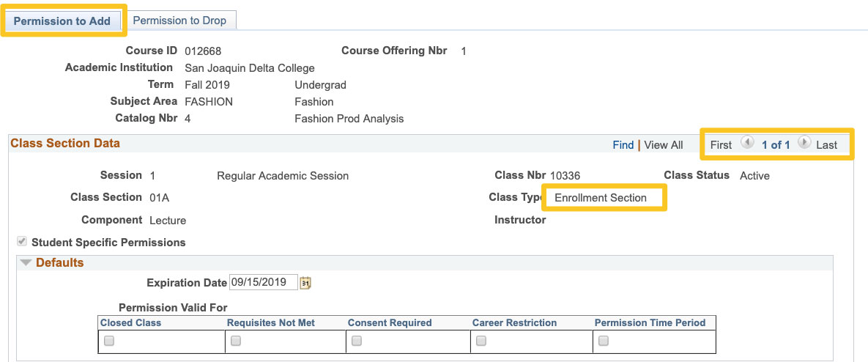The width and height of the screenshot is (868, 362).
Task: Collapse the Defaults section
Action: pyautogui.click(x=26, y=262)
